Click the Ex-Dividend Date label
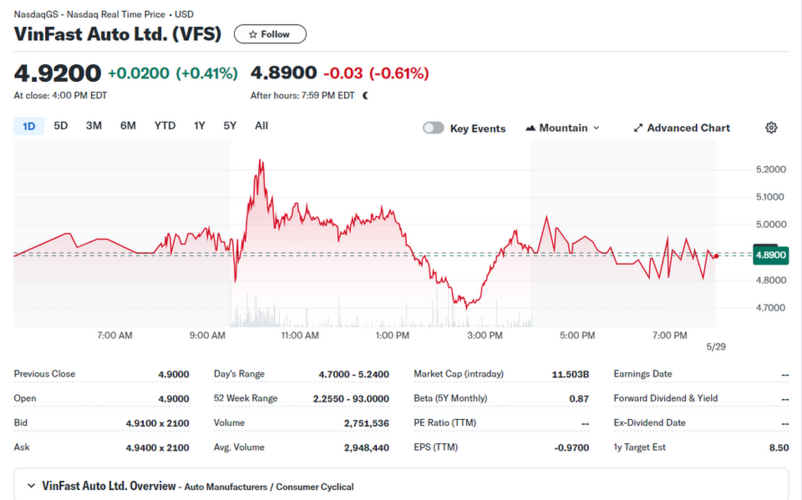 tap(650, 423)
